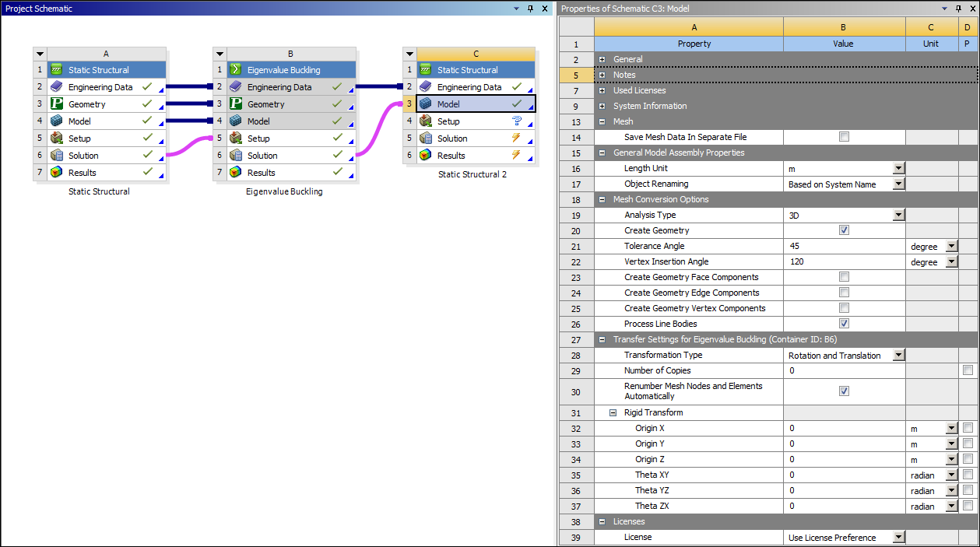Open the Project Schematic panel options menu

point(515,8)
